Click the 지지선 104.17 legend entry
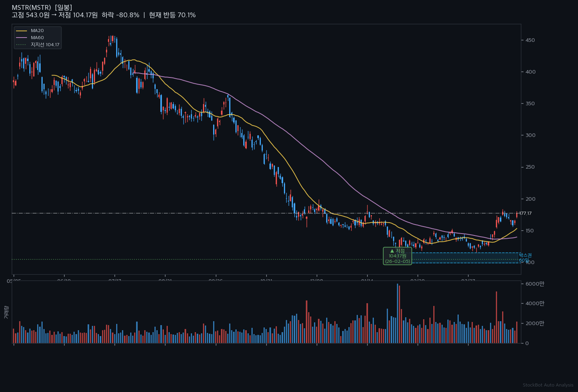Viewport: 578px width, 392px height. (x=45, y=45)
